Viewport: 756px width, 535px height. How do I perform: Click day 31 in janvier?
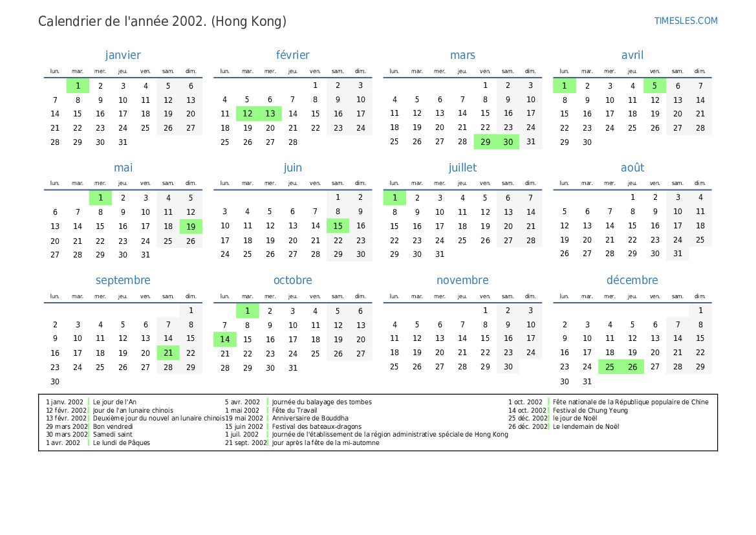(123, 142)
